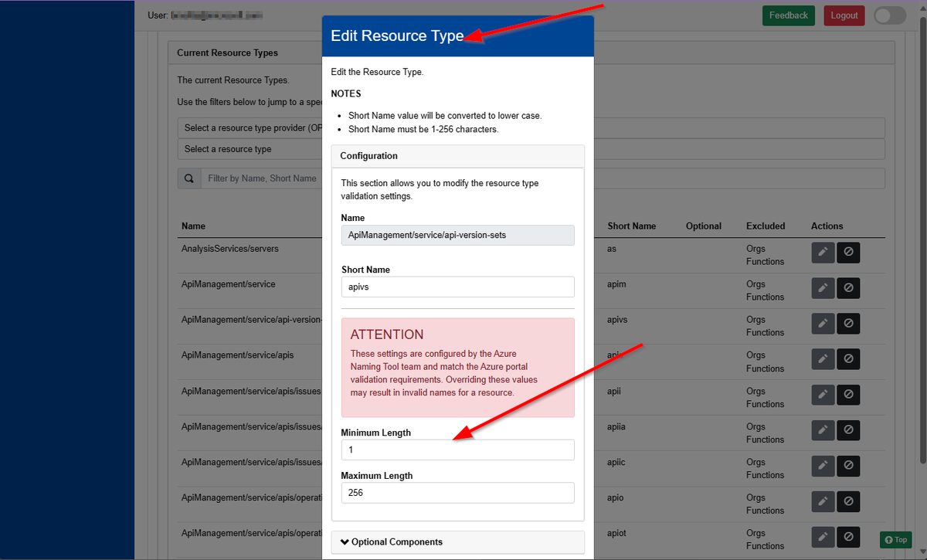Exclude icon for ApiManagement/service/apis row

pyautogui.click(x=848, y=359)
